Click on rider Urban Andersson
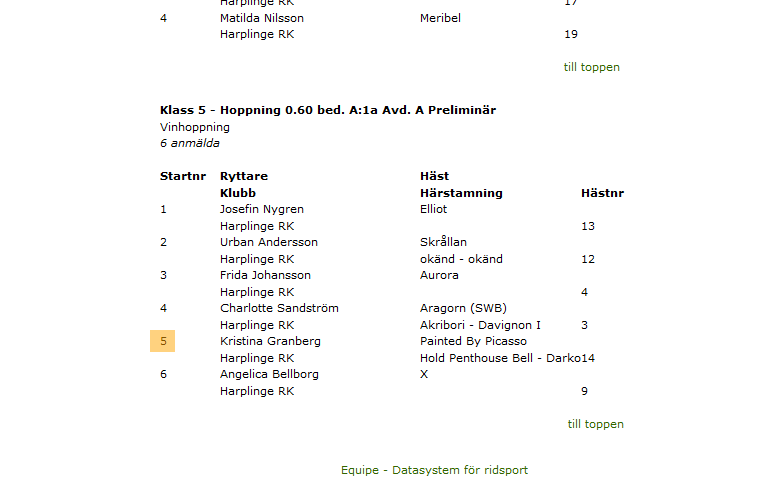 tap(269, 242)
